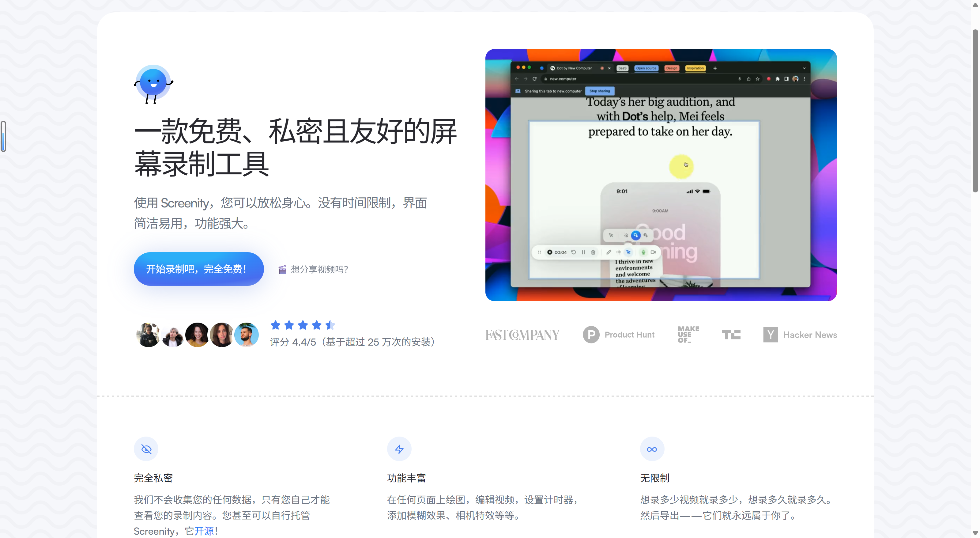The height and width of the screenshot is (538, 980).
Task: Click the bookmark star in the address bar
Action: 758,79
